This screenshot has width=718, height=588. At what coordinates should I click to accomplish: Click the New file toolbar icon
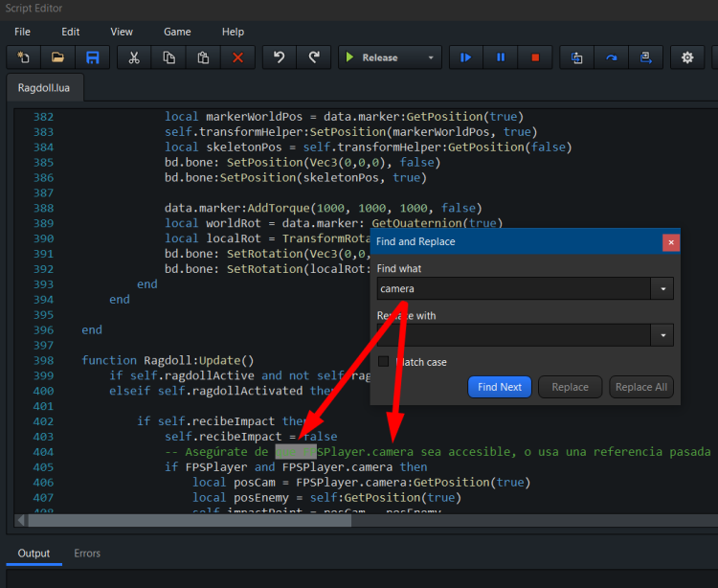coord(24,57)
